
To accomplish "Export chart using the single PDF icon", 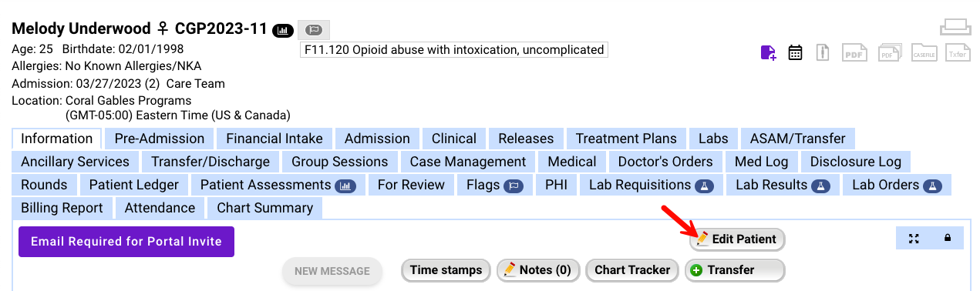I will (854, 52).
